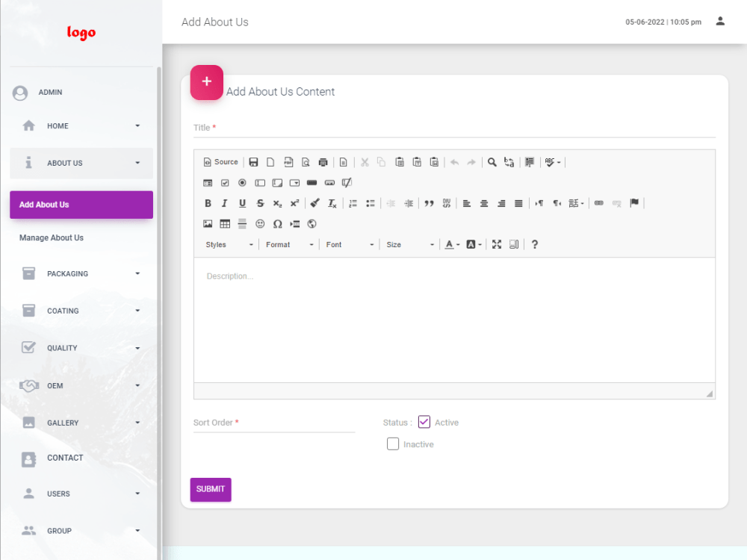Click the Title input field

tap(454, 128)
